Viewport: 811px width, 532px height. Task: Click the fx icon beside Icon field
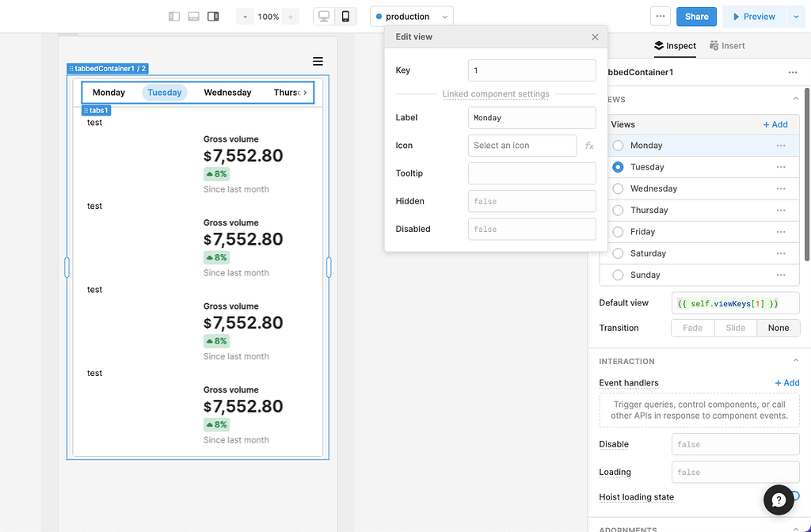(x=589, y=146)
